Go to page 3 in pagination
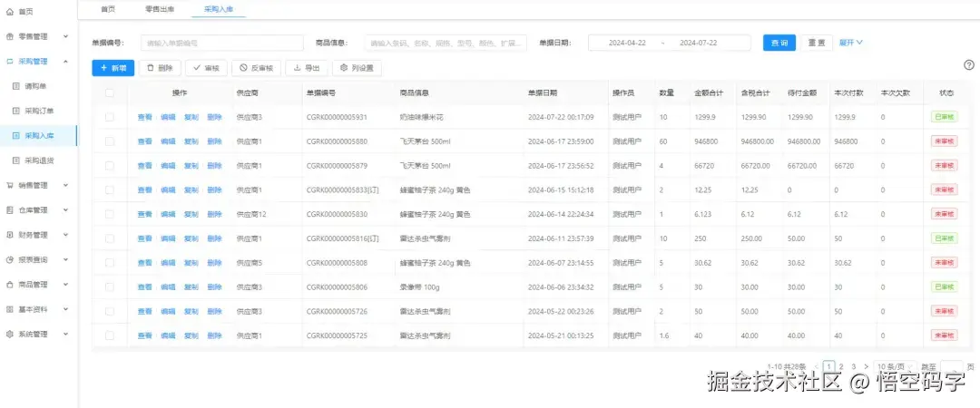The height and width of the screenshot is (408, 980). pos(853,367)
